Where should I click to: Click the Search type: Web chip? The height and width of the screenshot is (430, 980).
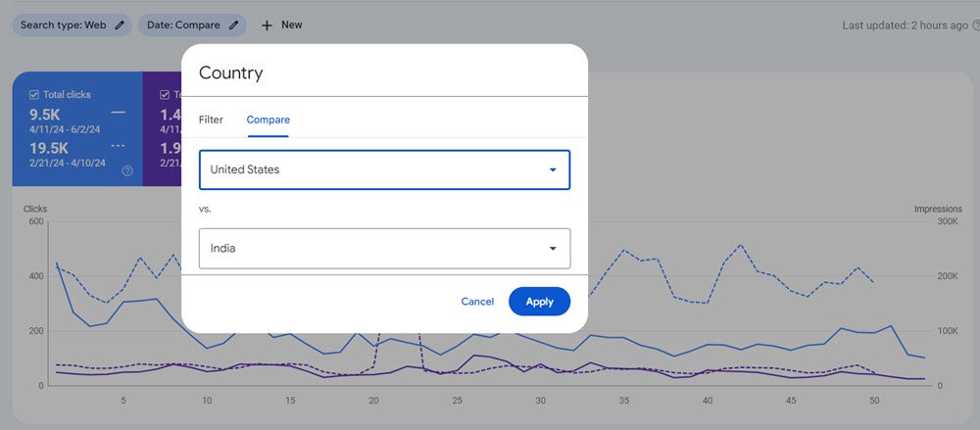(63, 25)
